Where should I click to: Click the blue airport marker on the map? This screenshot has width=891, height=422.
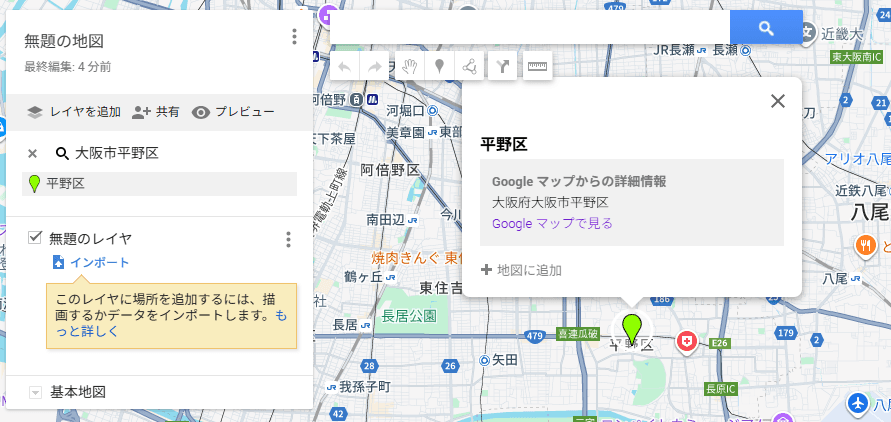(856, 404)
